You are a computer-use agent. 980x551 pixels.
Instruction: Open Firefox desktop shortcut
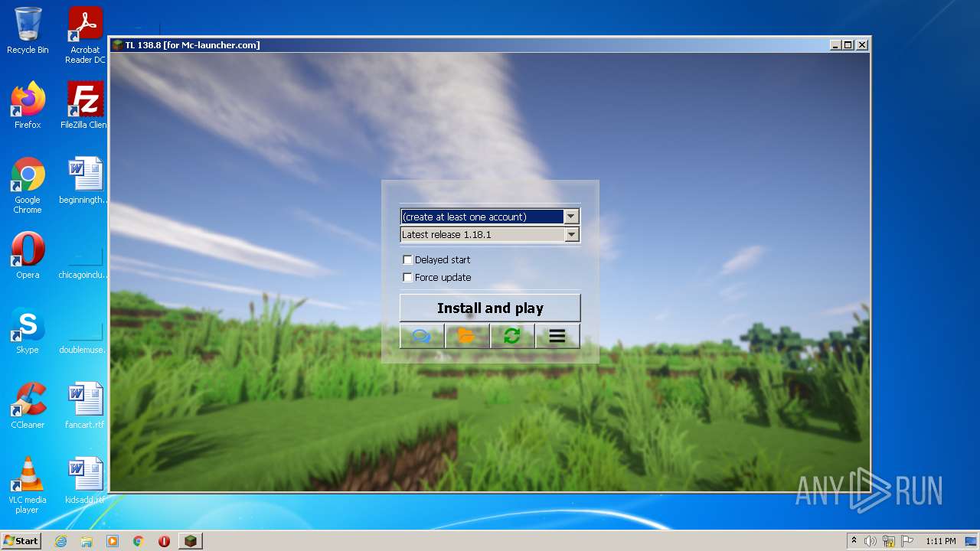point(28,106)
